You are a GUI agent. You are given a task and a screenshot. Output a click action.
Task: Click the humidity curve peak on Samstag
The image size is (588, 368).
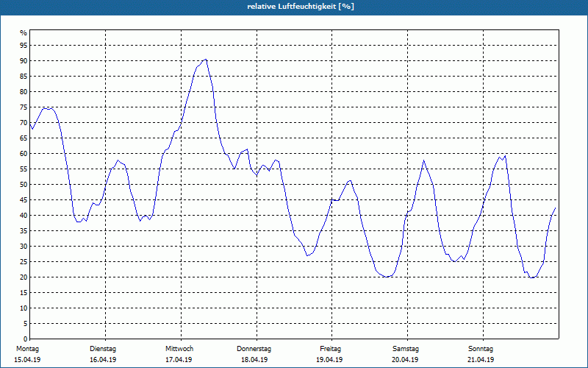point(424,160)
